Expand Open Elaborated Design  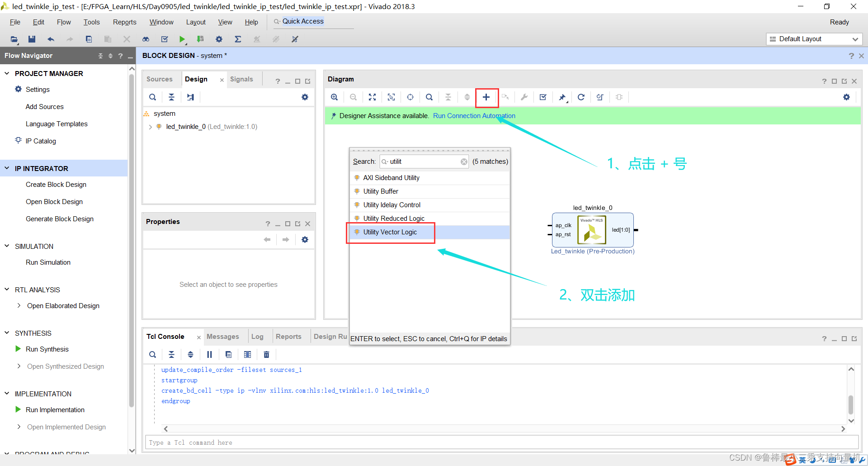click(19, 306)
